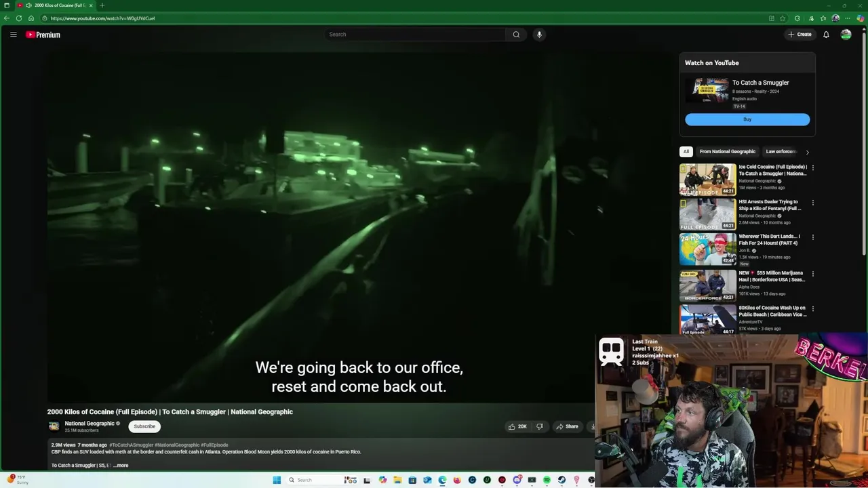Open $55 Million Marijuana Haul thumbnail

pos(707,285)
